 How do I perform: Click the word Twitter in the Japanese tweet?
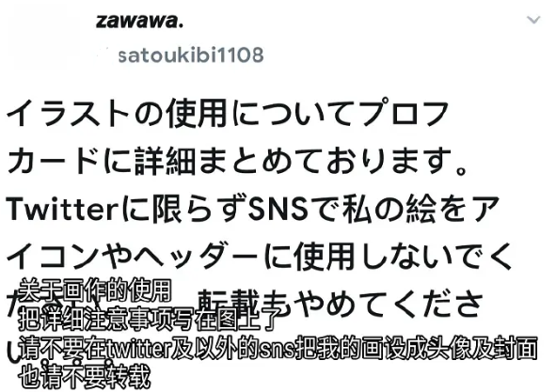click(x=62, y=209)
